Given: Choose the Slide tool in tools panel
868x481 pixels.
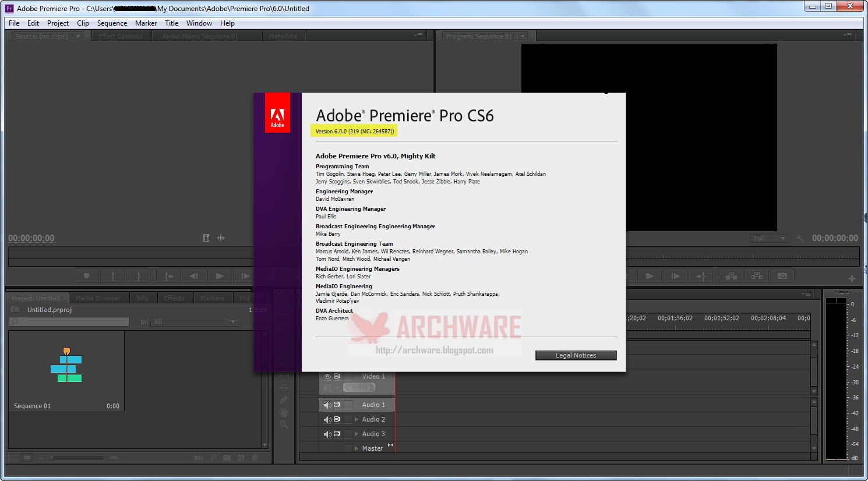Looking at the screenshot, I should [x=284, y=388].
